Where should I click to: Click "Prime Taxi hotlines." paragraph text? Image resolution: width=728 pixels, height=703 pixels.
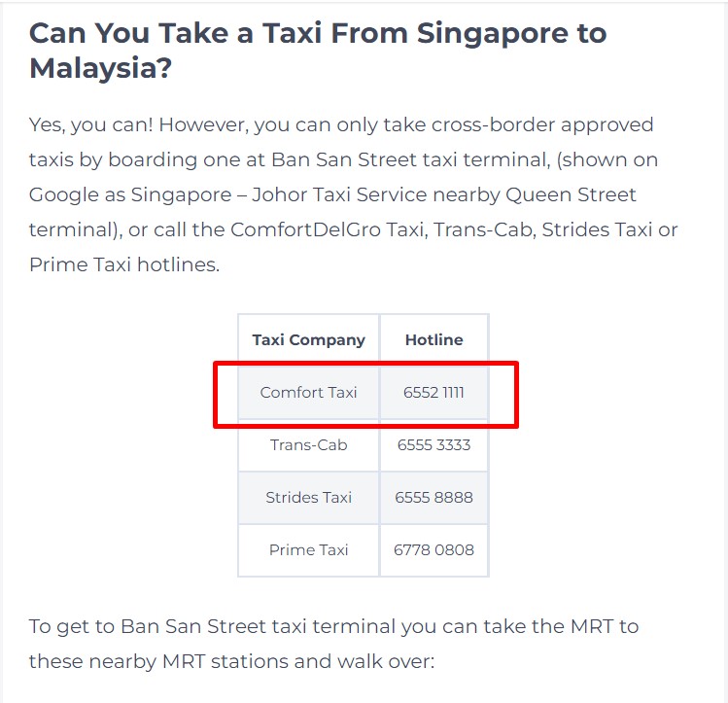pyautogui.click(x=124, y=264)
